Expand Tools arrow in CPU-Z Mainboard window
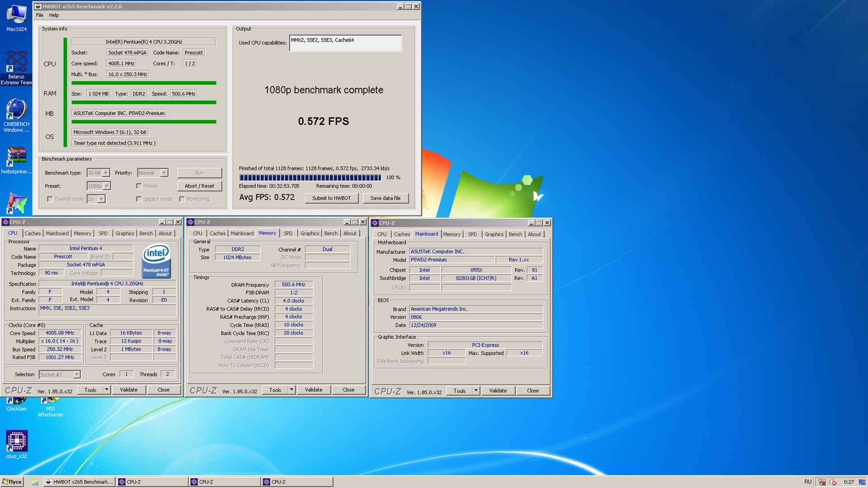The image size is (868, 488). 476,390
